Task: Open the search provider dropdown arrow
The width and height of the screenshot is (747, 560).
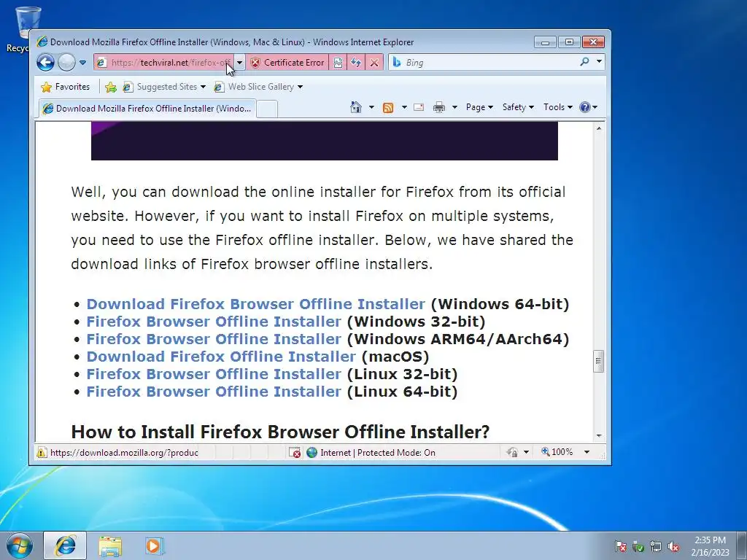Action: click(599, 62)
